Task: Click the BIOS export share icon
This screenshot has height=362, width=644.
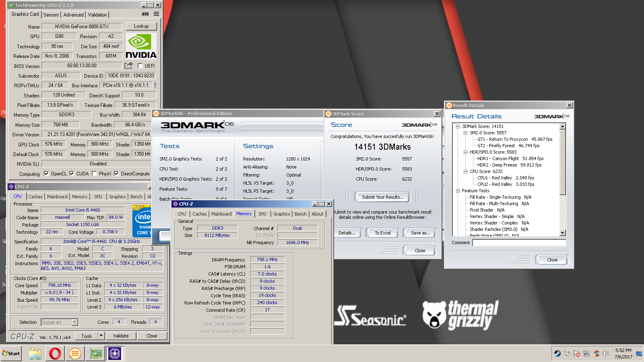Action: [x=128, y=66]
